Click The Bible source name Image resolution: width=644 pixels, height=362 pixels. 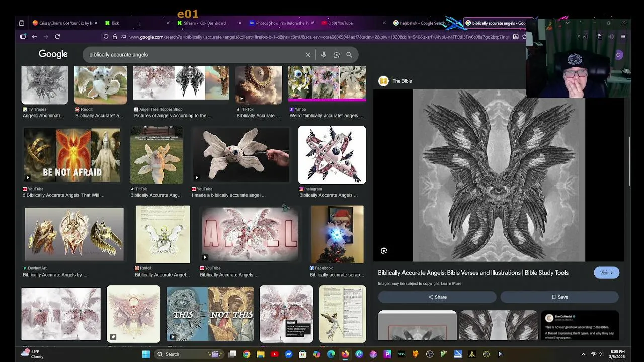(x=402, y=81)
